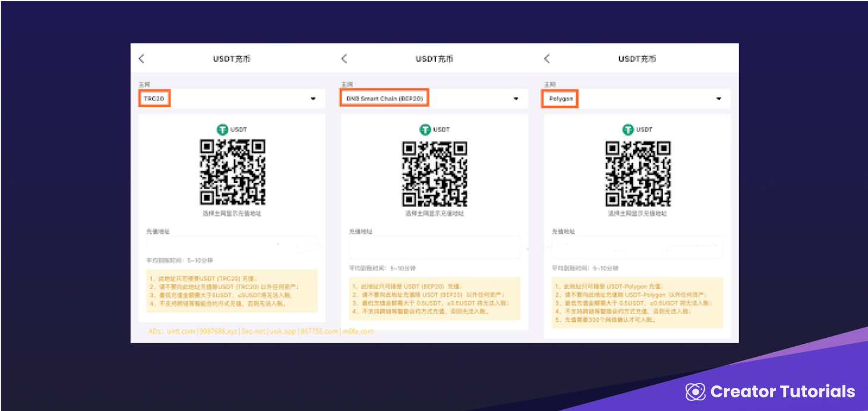The image size is (868, 411).
Task: Select the highlighted Polygon network label
Action: click(560, 99)
